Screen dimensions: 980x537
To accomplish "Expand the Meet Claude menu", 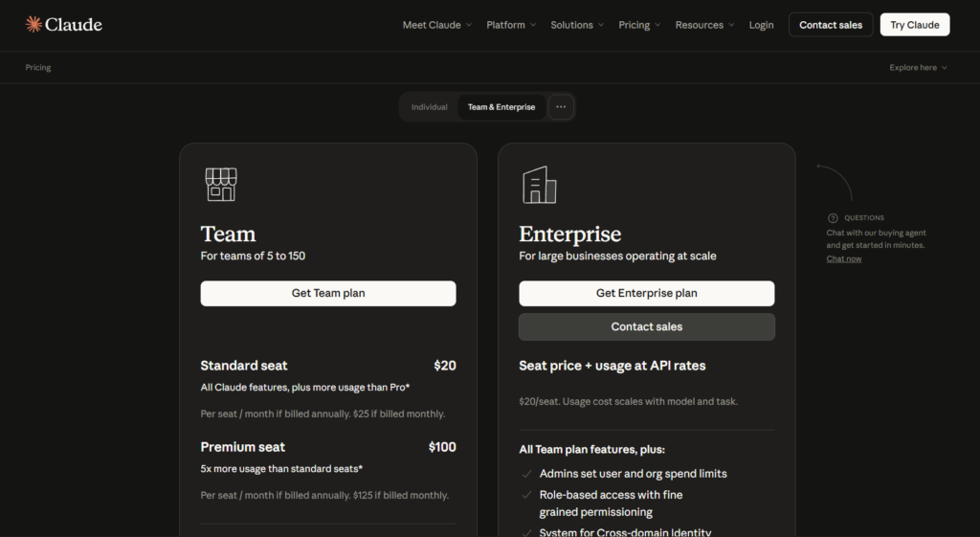I will point(436,25).
